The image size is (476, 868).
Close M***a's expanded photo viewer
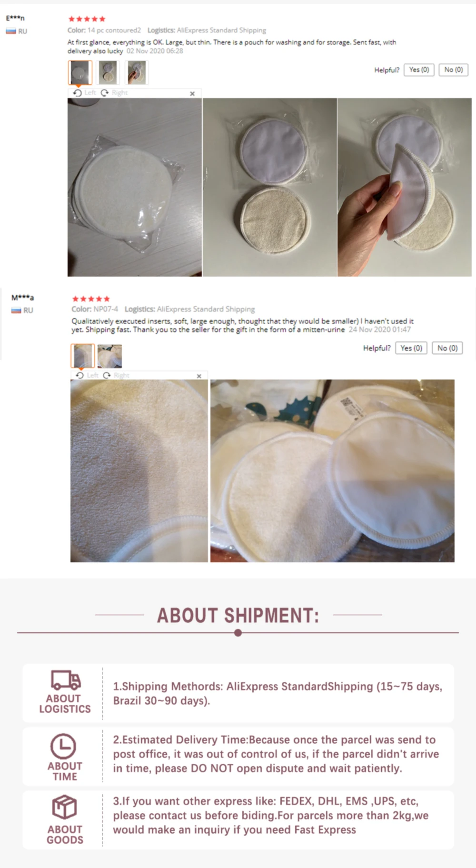(x=199, y=376)
